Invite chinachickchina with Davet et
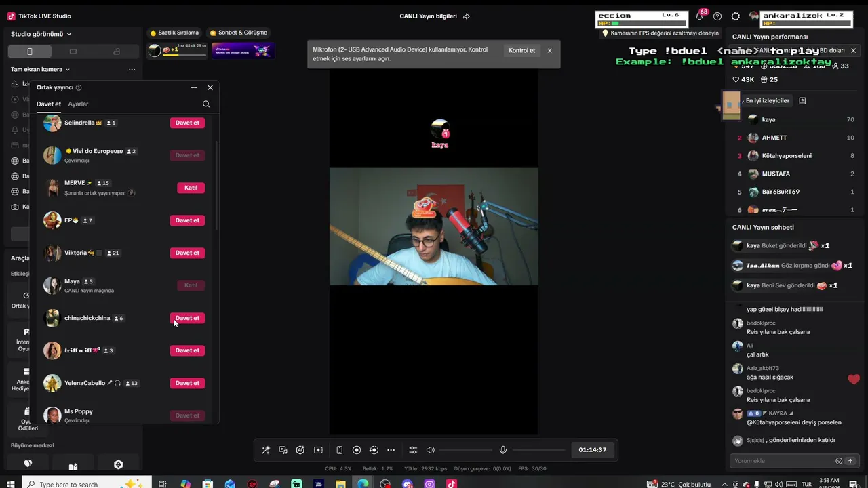 point(187,318)
